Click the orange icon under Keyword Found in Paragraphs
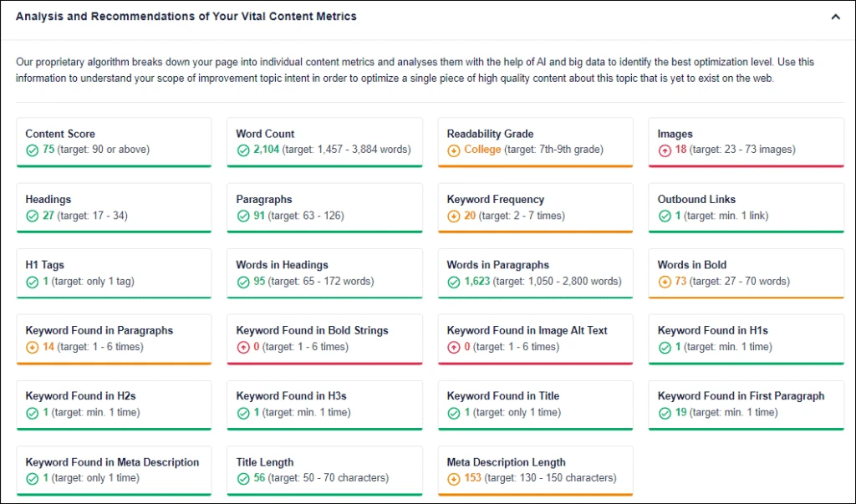Viewport: 856px width, 504px height. pyautogui.click(x=32, y=347)
